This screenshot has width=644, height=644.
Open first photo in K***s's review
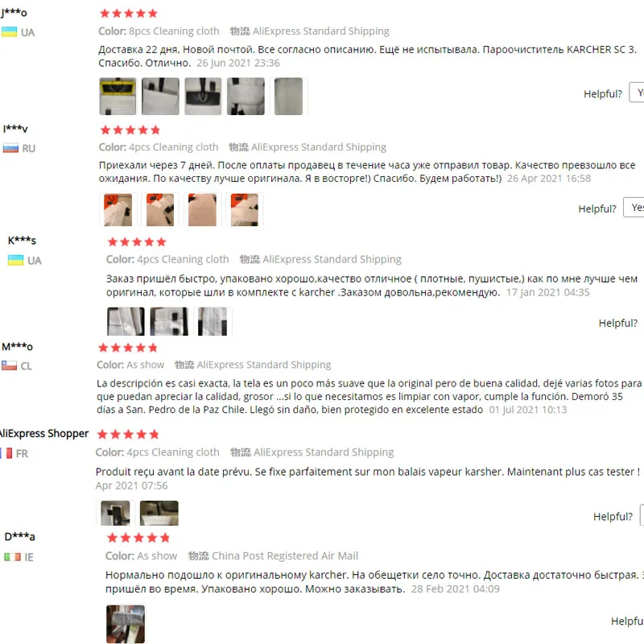click(126, 321)
